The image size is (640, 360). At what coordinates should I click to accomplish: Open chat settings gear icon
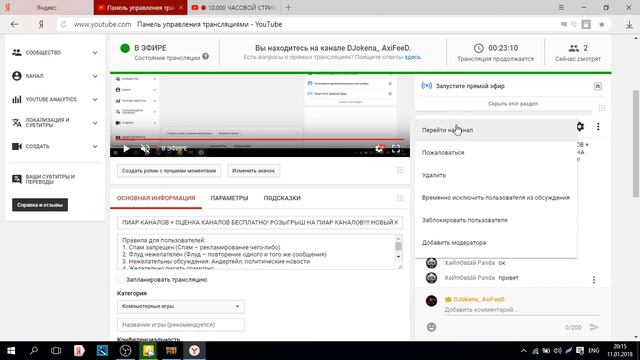pyautogui.click(x=580, y=127)
